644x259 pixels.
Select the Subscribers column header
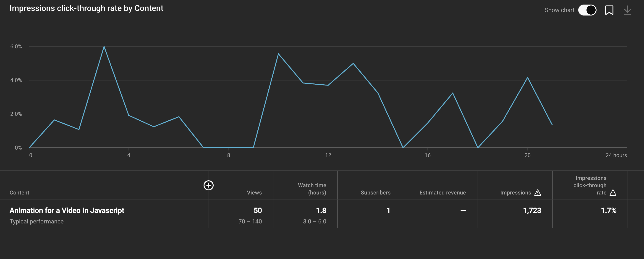pyautogui.click(x=375, y=193)
